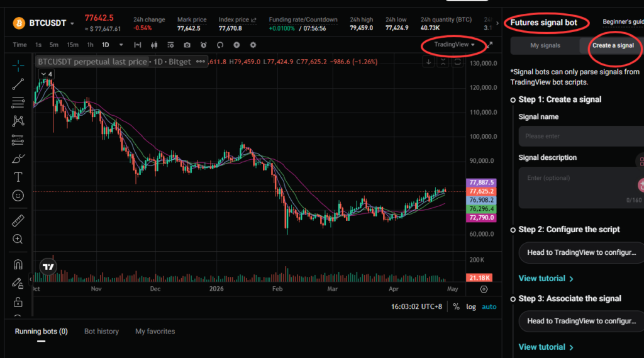The width and height of the screenshot is (644, 358).
Task: Open indicator templates settings icon
Action: [170, 45]
